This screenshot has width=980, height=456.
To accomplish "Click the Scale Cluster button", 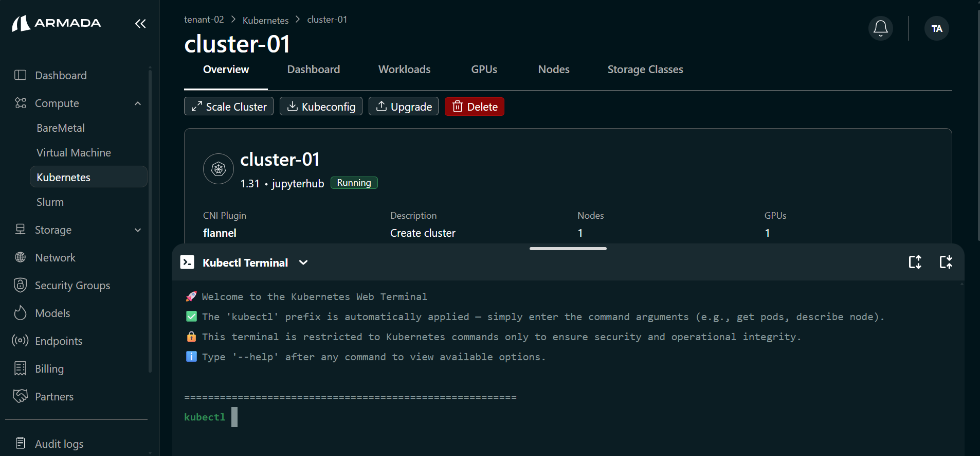I will [229, 107].
